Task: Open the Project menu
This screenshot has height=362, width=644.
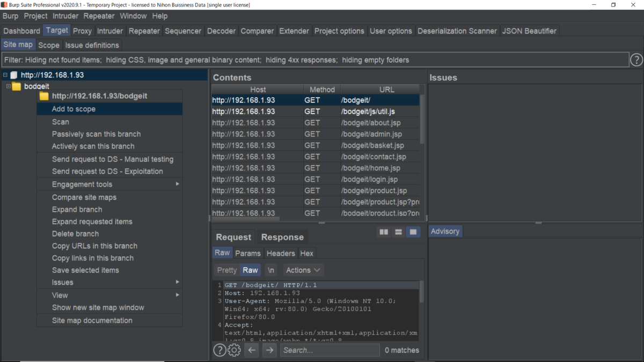Action: click(35, 16)
